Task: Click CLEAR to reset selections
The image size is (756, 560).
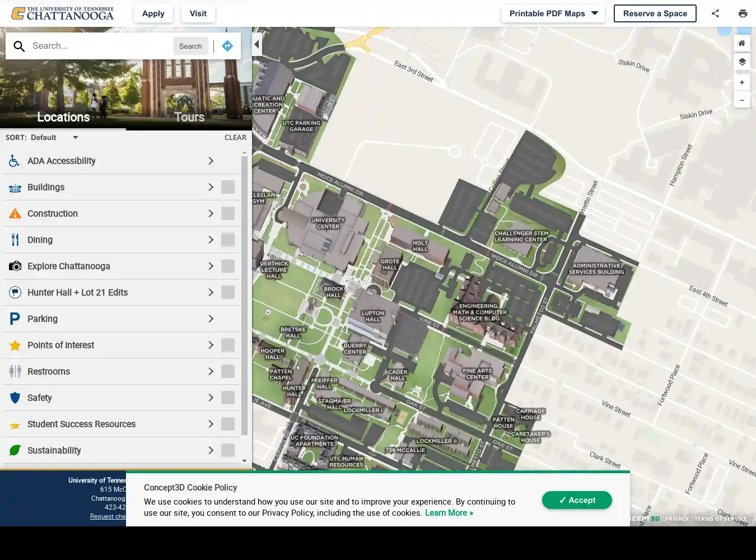Action: point(235,137)
